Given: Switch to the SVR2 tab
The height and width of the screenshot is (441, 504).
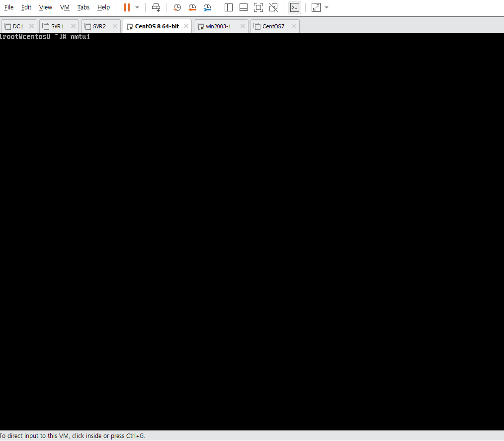Looking at the screenshot, I should pyautogui.click(x=99, y=26).
